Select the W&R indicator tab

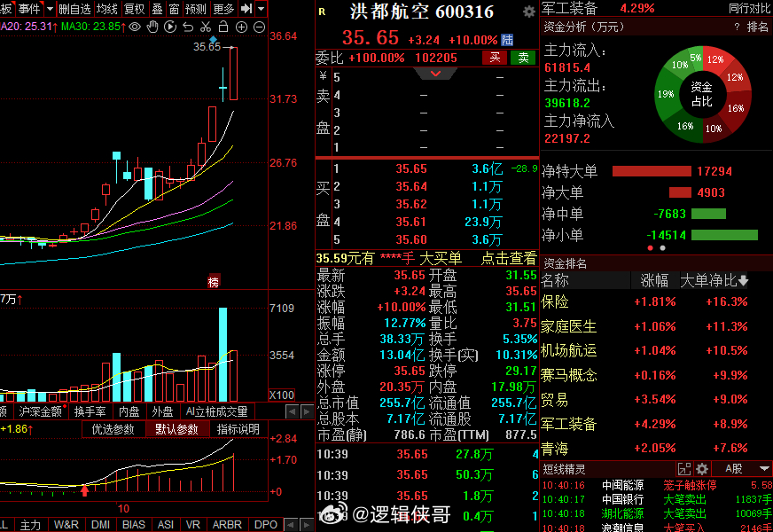pos(66,525)
